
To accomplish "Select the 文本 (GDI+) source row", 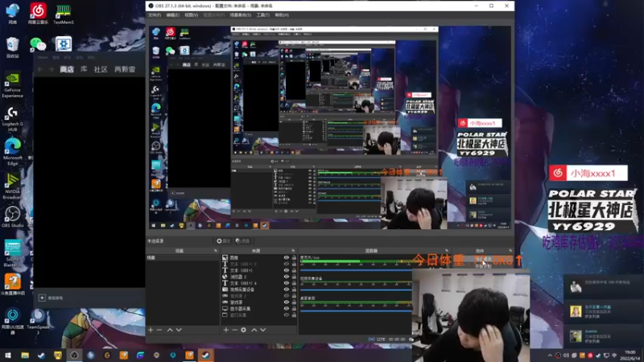I will [x=258, y=270].
